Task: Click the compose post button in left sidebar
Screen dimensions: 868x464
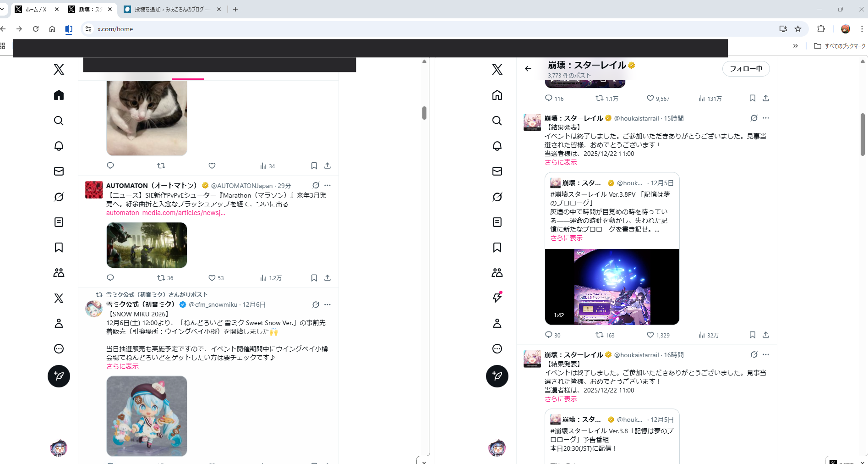Action: [59, 376]
